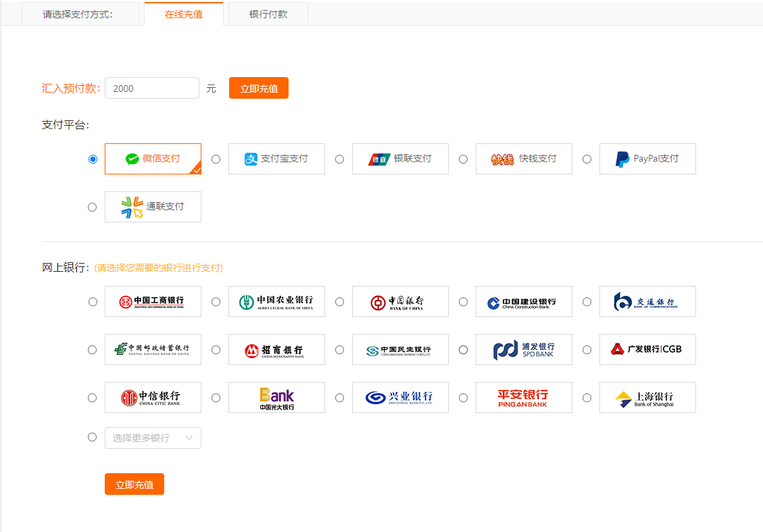This screenshot has height=532, width=763.
Task: Click 立即充值 next to the amount field
Action: (x=259, y=88)
